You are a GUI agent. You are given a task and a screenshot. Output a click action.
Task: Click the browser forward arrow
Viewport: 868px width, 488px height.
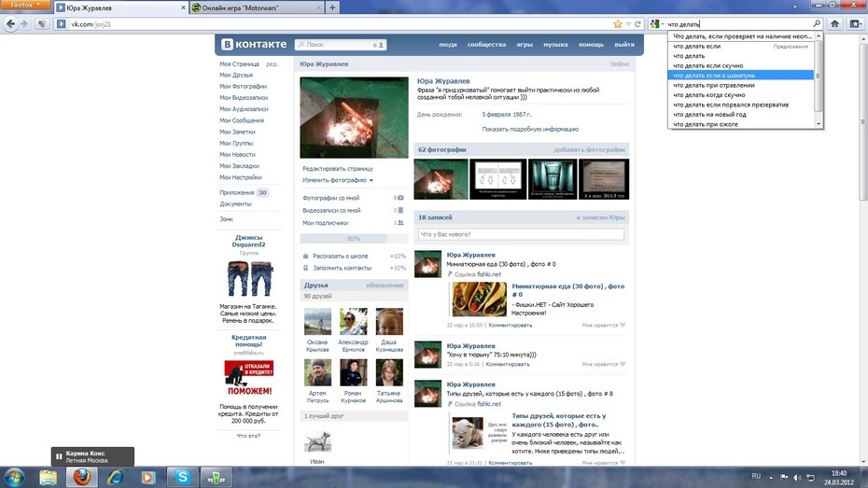[x=24, y=23]
